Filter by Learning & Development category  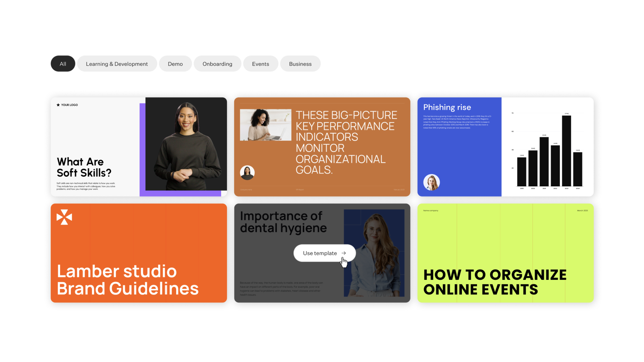pyautogui.click(x=117, y=64)
